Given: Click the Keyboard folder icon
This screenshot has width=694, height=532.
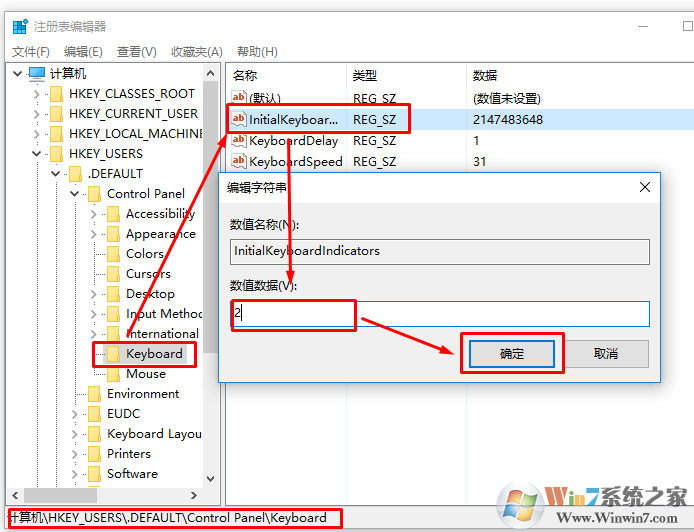Looking at the screenshot, I should tap(113, 354).
